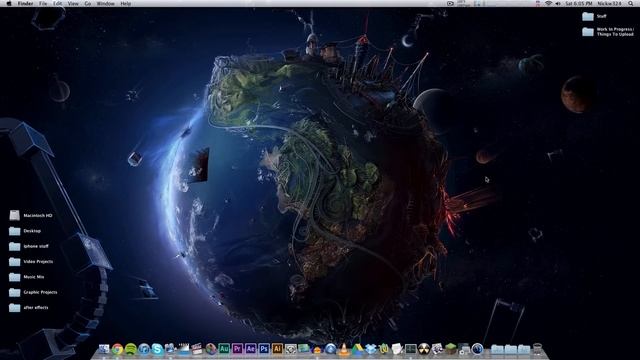Open the Window menu
The image size is (640, 360).
[105, 3]
